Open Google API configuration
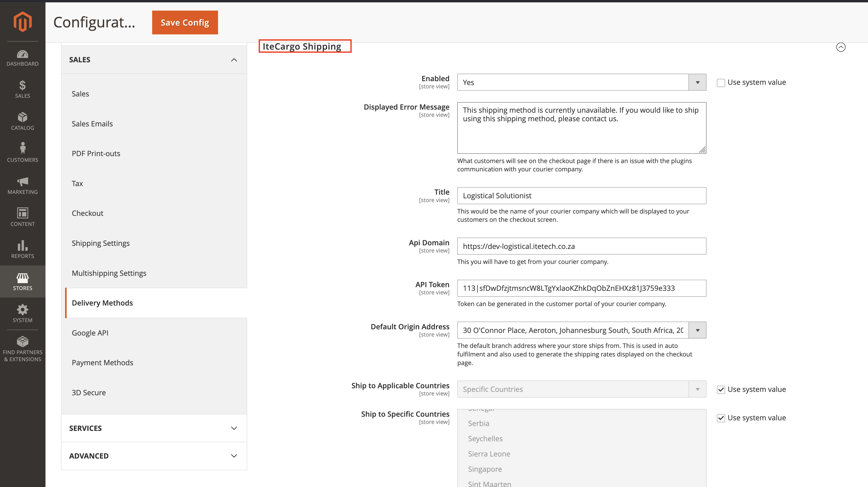This screenshot has width=868, height=487. pos(90,332)
